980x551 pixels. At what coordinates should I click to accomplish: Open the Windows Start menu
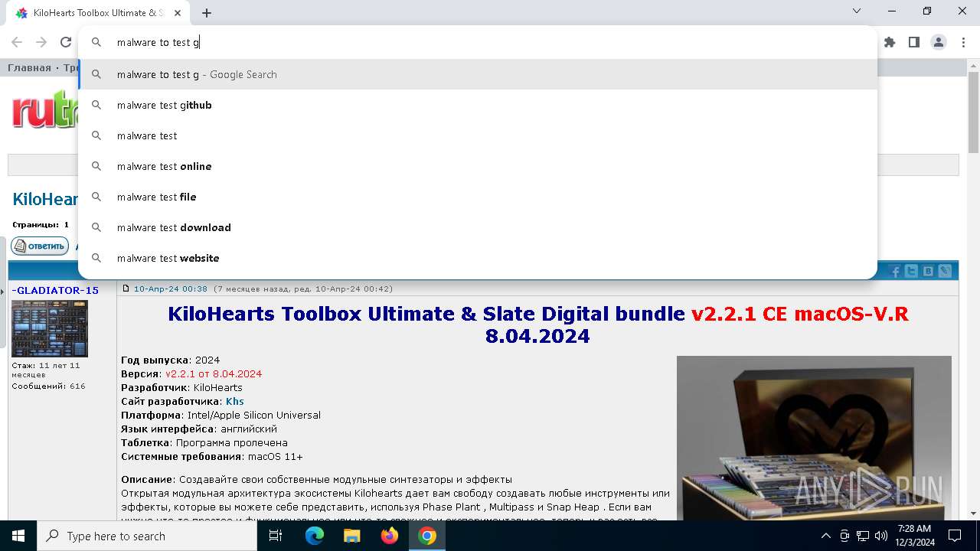point(18,536)
